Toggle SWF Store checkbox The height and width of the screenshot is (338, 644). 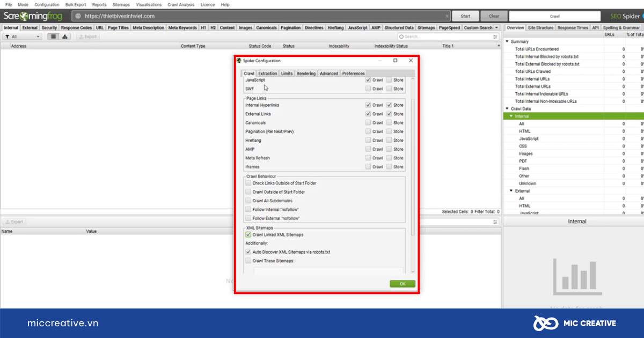(x=389, y=89)
